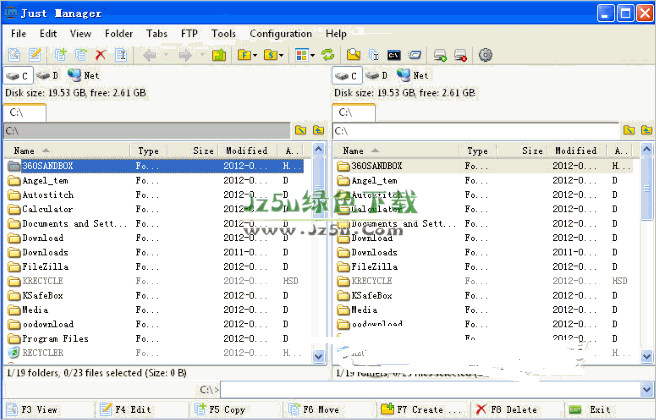The height and width of the screenshot is (420, 656).
Task: Click the multi-rename toolbar icon
Action: click(x=374, y=55)
